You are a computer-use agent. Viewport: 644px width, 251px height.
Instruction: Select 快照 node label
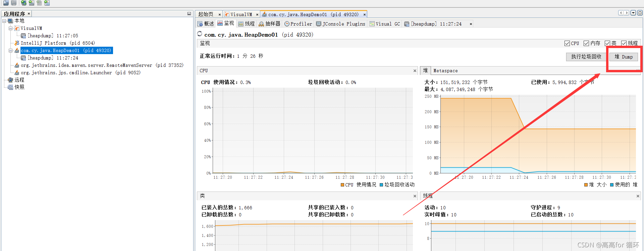(x=19, y=87)
